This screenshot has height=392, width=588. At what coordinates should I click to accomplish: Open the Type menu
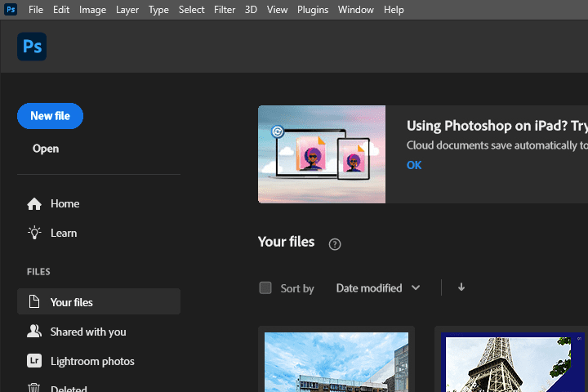tap(158, 9)
